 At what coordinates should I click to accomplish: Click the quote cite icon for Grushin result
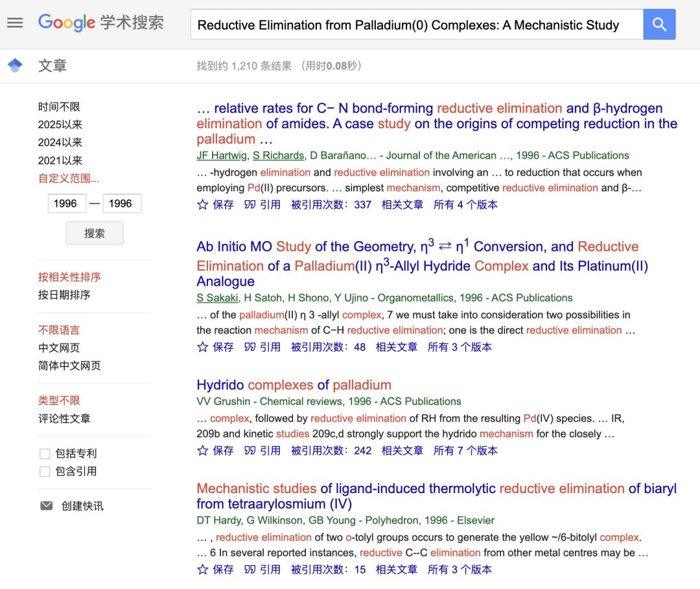250,451
